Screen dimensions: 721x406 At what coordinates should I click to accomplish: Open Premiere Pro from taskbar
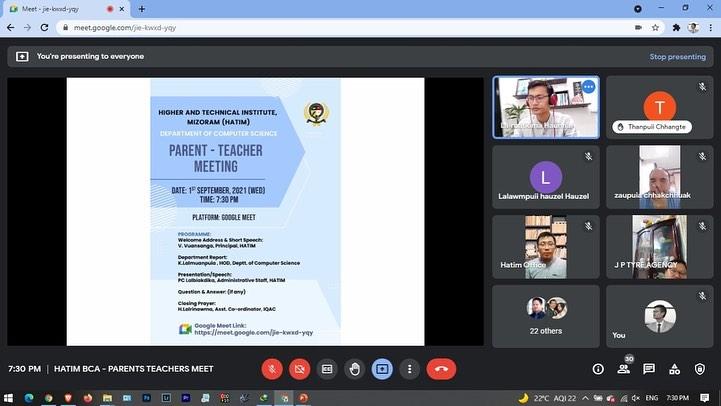click(186, 398)
